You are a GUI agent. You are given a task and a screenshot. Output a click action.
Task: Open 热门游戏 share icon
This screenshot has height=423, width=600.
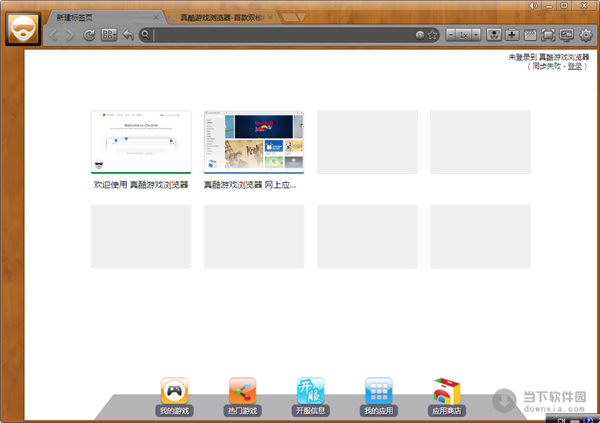(x=242, y=391)
